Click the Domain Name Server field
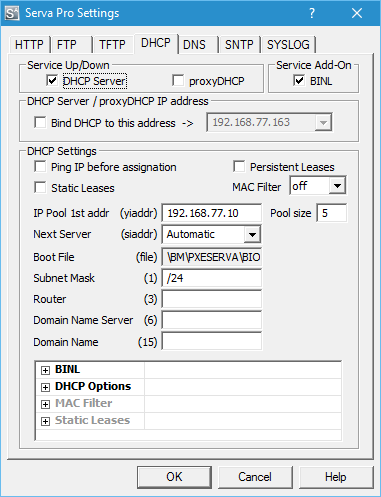 click(212, 320)
